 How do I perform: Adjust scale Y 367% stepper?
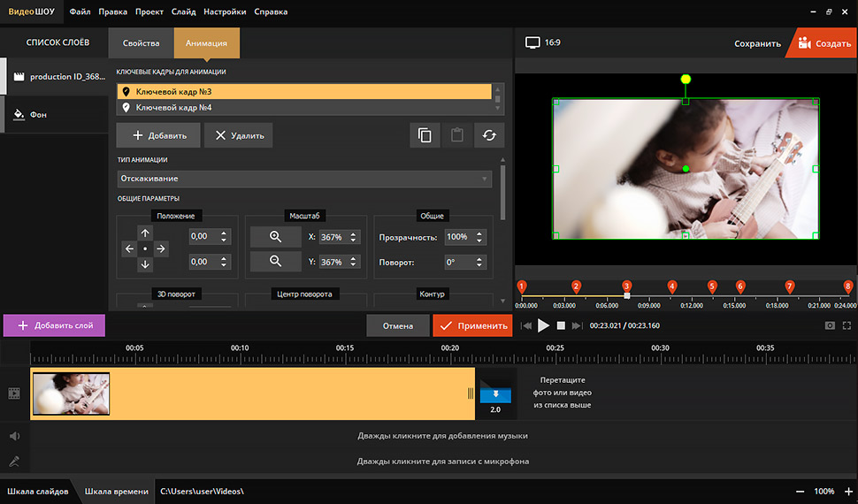pos(354,262)
